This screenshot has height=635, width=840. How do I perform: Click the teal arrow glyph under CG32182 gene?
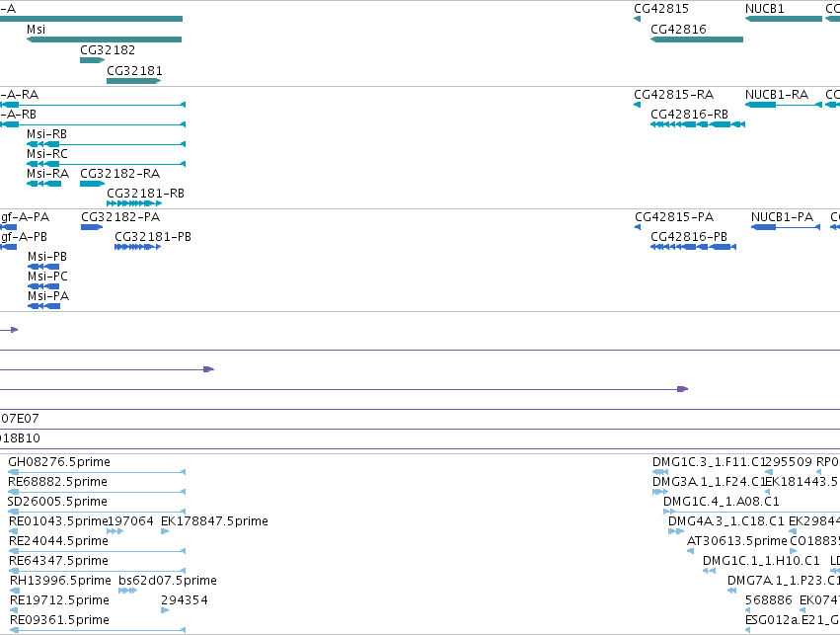coord(92,60)
